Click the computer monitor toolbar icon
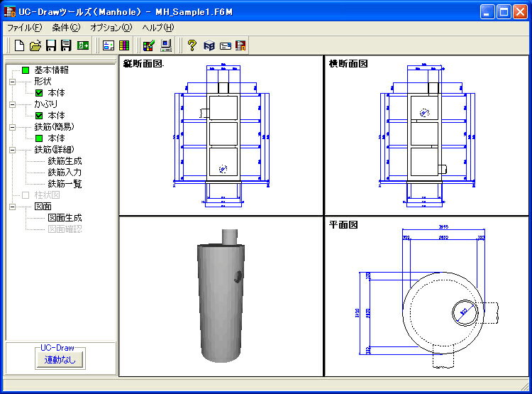Image resolution: width=532 pixels, height=394 pixels. 166,45
